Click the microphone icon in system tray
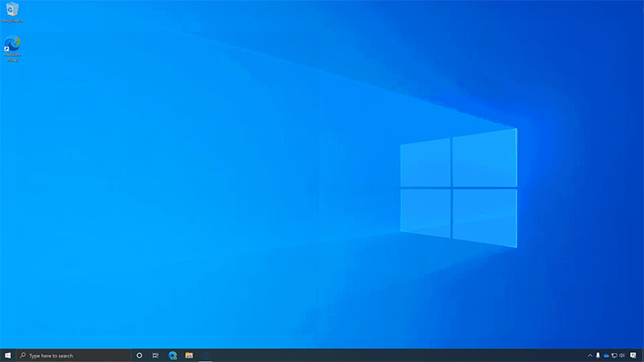The width and height of the screenshot is (644, 362). [x=598, y=355]
